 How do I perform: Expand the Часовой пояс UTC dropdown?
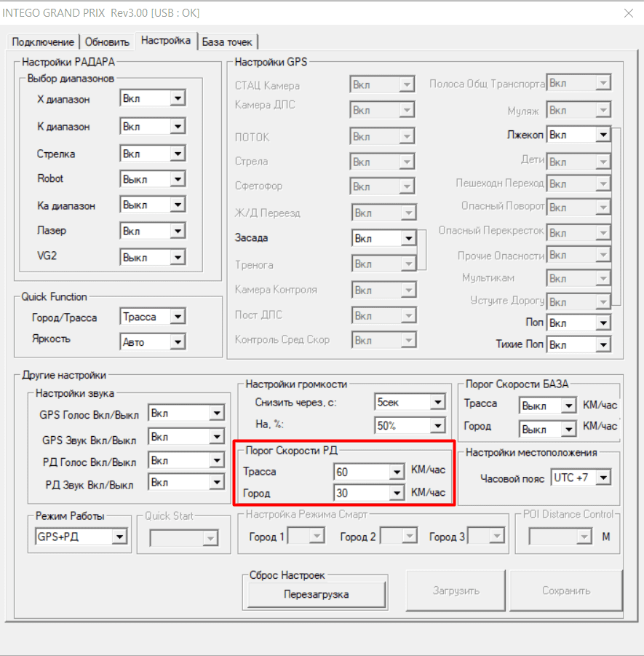[x=603, y=478]
